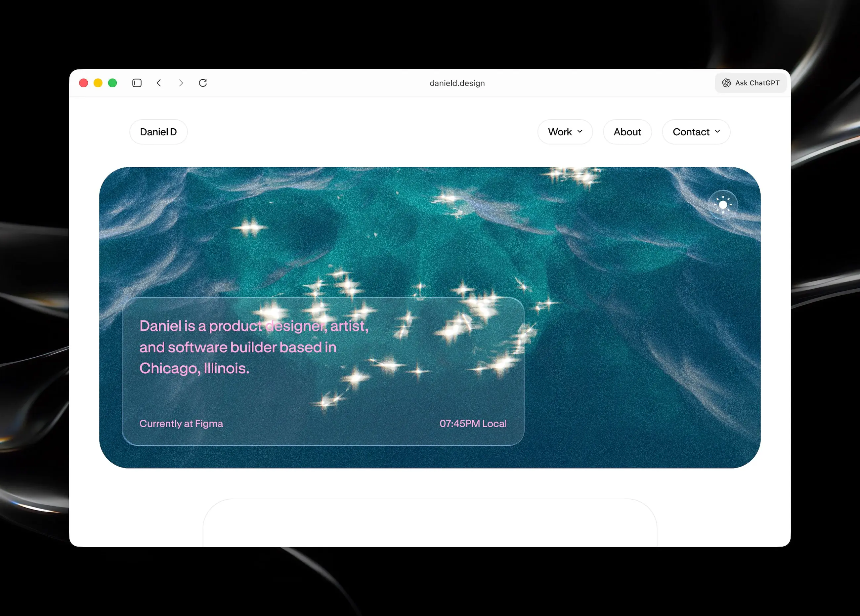Image resolution: width=860 pixels, height=616 pixels.
Task: Click the 07:45PM Local time label
Action: 473,424
